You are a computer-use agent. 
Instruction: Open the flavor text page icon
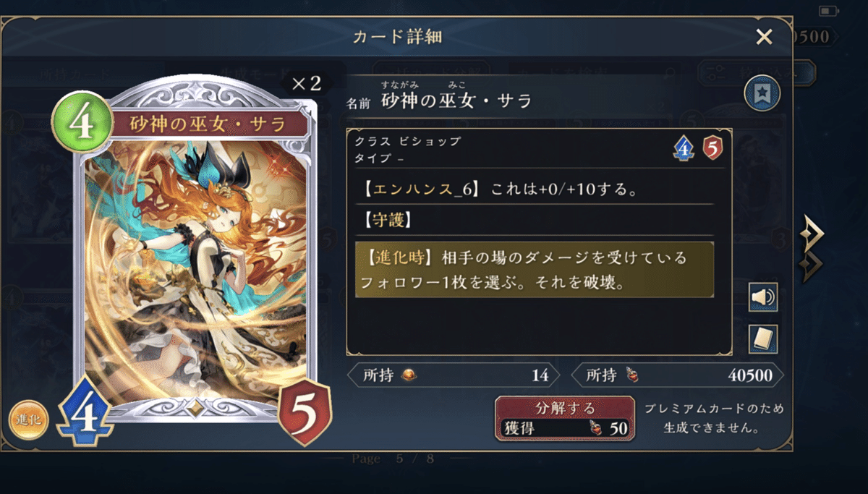click(763, 338)
